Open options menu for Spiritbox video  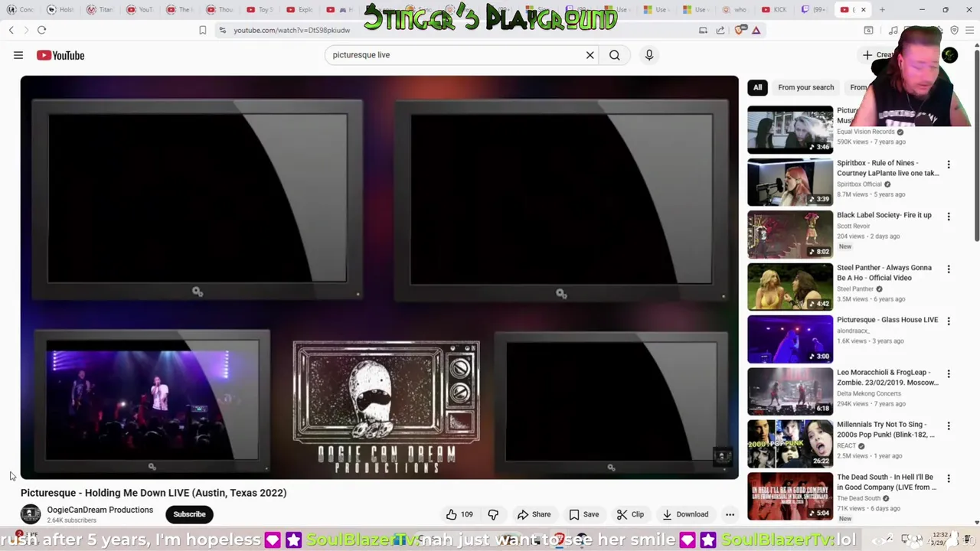(x=949, y=165)
